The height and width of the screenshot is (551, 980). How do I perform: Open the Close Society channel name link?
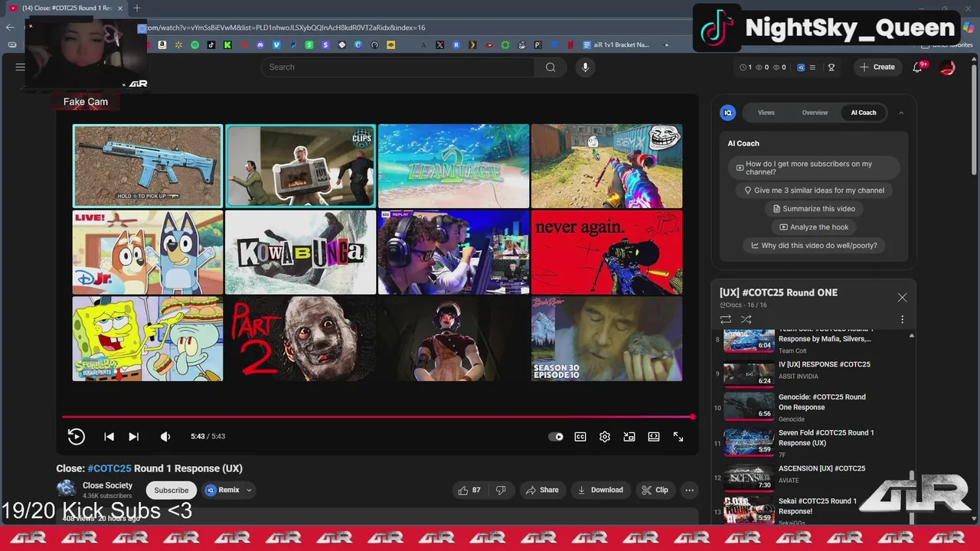107,485
